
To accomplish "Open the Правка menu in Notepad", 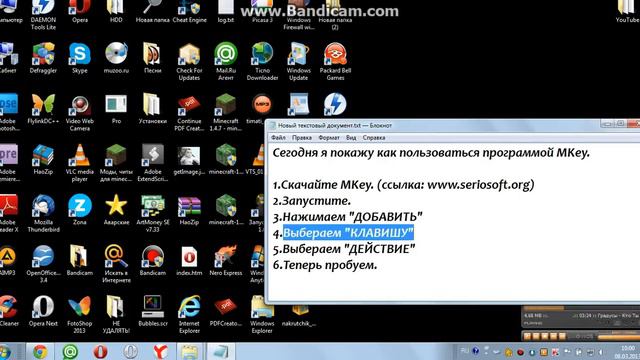I will (x=302, y=138).
